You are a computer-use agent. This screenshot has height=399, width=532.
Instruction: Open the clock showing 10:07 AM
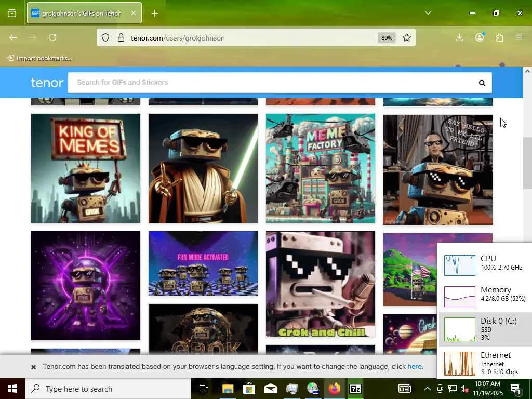pyautogui.click(x=487, y=389)
